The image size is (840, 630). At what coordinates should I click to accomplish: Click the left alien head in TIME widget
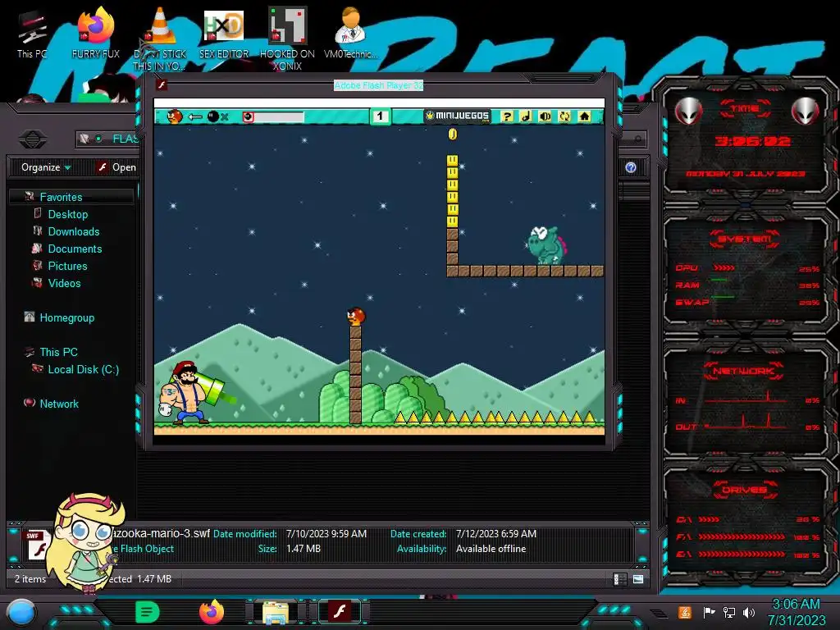688,112
